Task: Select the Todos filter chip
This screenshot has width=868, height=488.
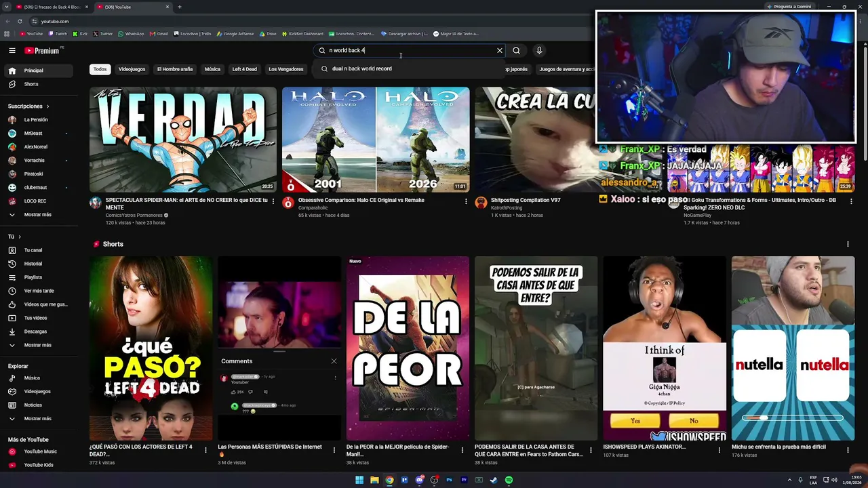Action: [x=100, y=69]
